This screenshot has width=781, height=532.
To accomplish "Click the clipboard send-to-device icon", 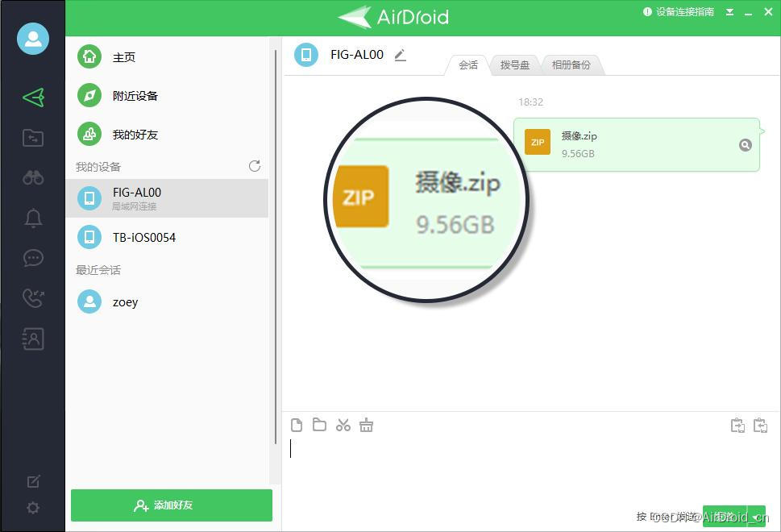I will click(737, 426).
